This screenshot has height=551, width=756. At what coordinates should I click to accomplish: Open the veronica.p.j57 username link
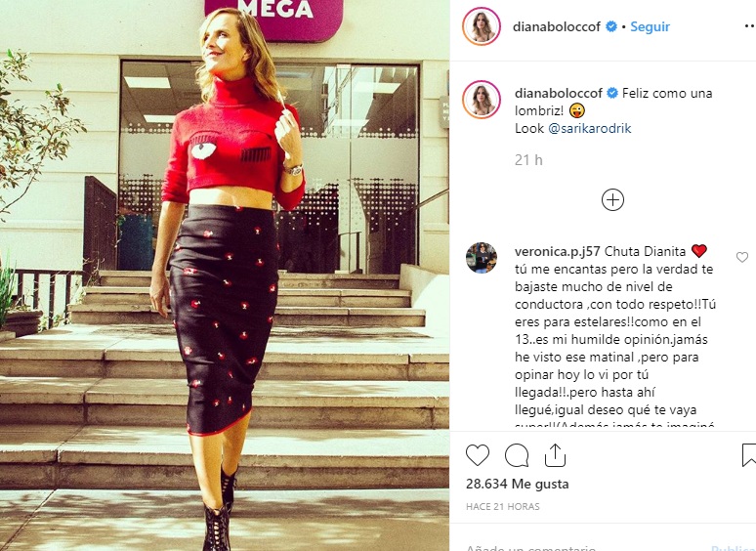(x=558, y=251)
